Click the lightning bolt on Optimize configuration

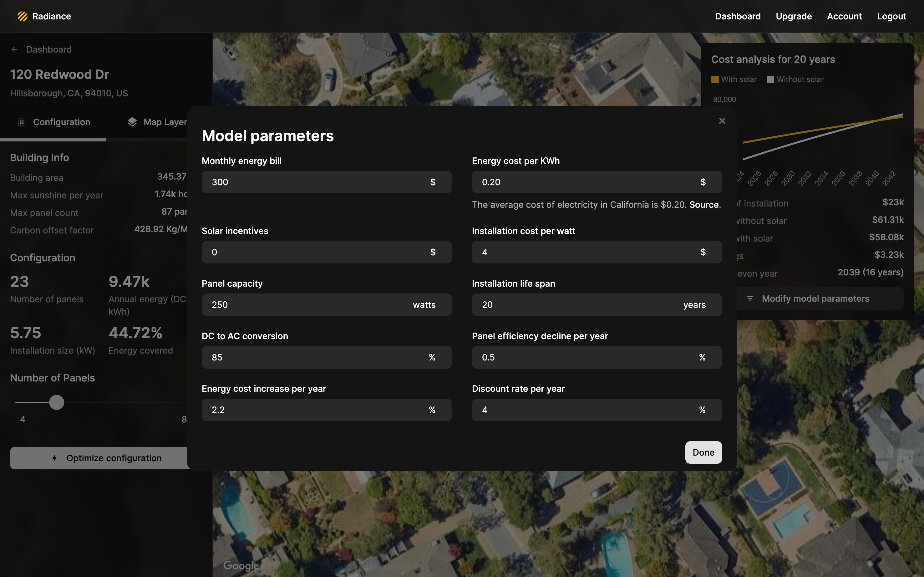[54, 458]
